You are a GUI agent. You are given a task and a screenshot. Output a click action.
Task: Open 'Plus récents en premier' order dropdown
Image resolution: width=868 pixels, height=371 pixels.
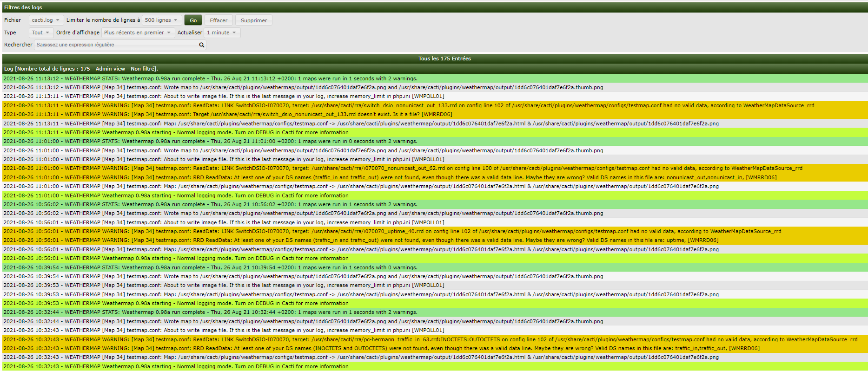[138, 33]
